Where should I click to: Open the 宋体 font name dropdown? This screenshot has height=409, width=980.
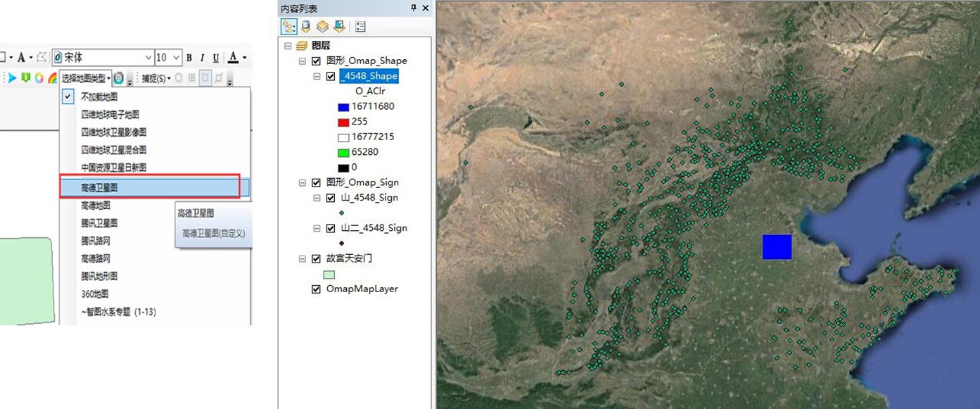tap(148, 58)
